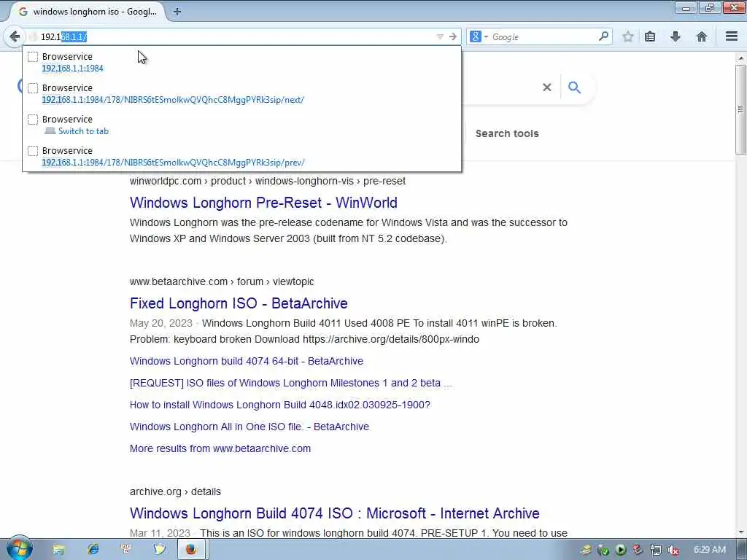Open Windows Longhorn Pre-Reset - WinWorld result
This screenshot has width=747, height=560.
click(263, 203)
